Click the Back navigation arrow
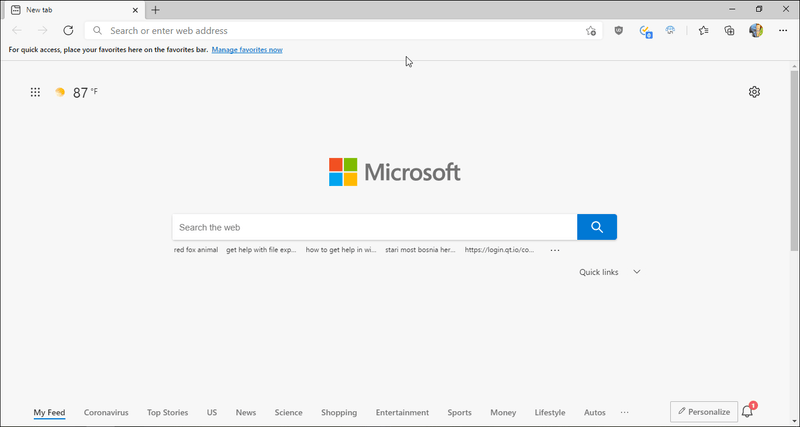This screenshot has width=800, height=427. (x=17, y=31)
